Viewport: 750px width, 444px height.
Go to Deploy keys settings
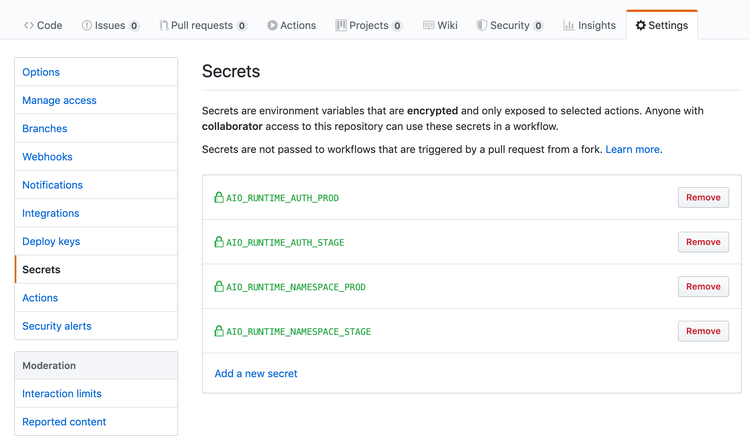[51, 241]
